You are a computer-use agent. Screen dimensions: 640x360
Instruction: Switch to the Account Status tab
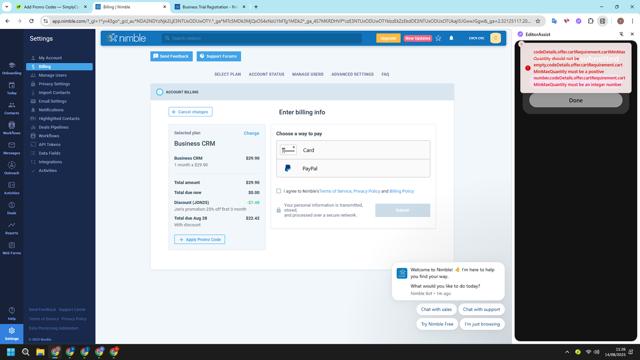[x=266, y=74]
